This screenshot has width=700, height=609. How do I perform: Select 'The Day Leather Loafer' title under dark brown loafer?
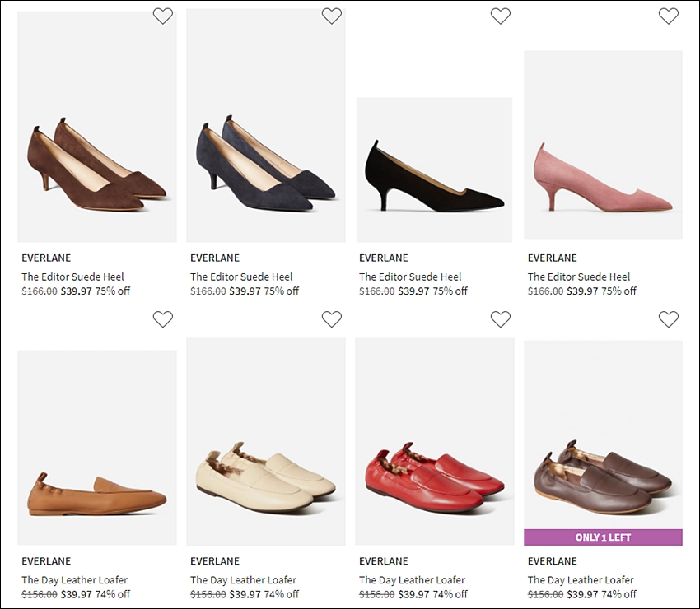point(581,580)
